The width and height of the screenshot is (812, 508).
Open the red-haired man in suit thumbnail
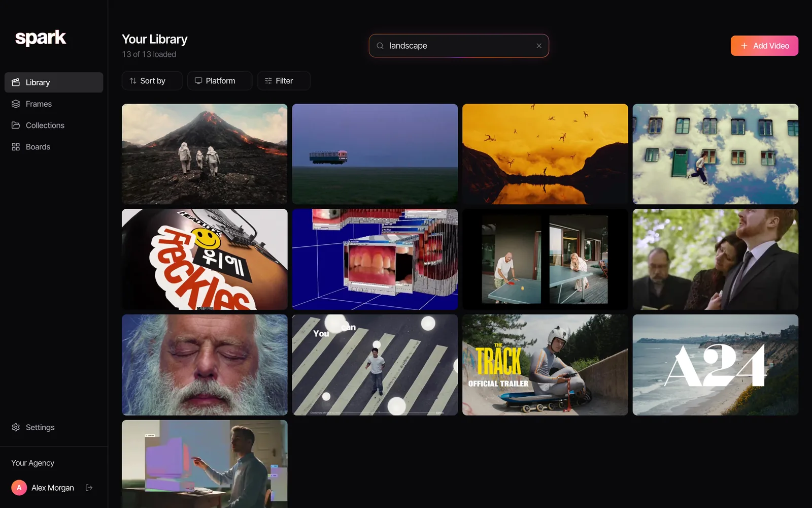pos(716,259)
